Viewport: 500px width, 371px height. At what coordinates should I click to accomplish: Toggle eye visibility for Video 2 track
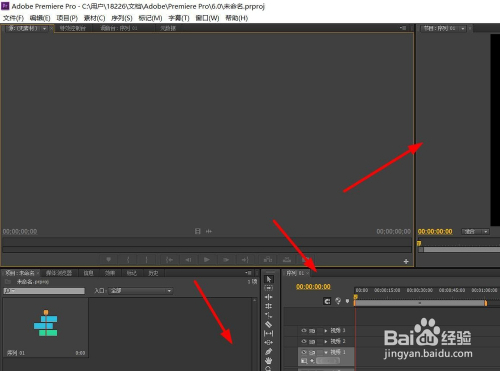click(304, 341)
